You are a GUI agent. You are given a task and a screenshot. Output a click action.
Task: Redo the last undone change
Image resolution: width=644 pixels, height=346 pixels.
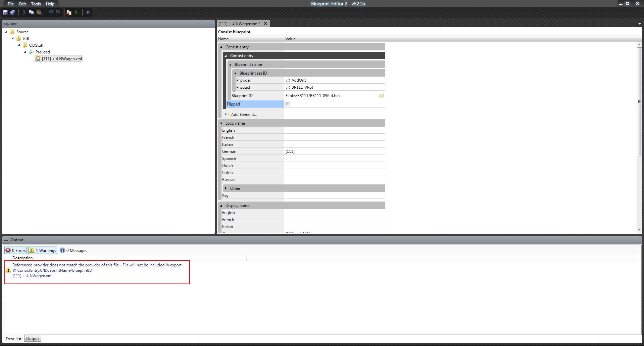click(x=58, y=12)
